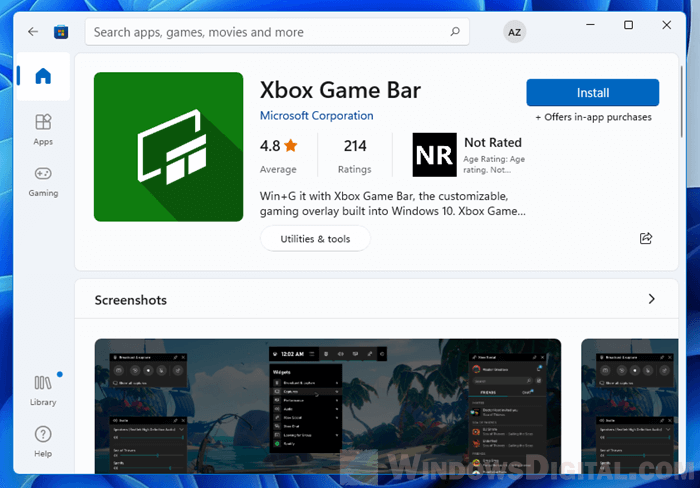The width and height of the screenshot is (700, 488).
Task: Go back with the back arrow
Action: 33,32
